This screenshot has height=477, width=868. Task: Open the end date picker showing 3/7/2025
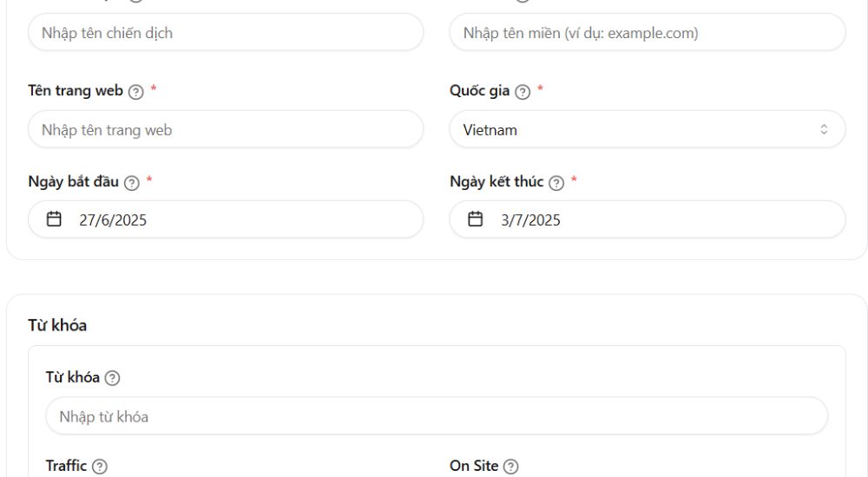tap(648, 219)
